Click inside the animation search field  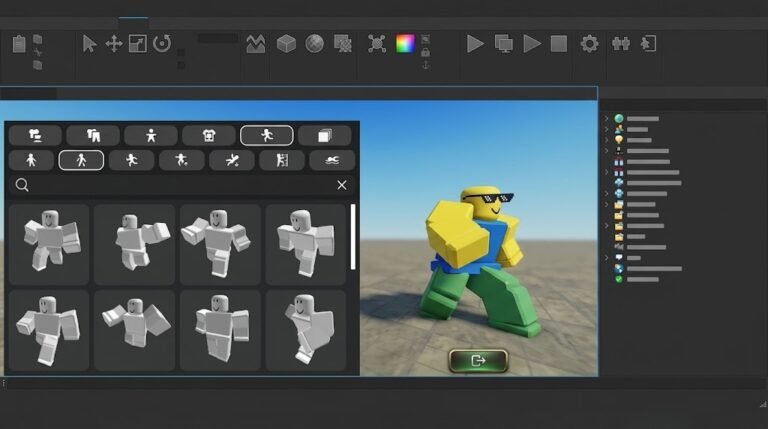(x=181, y=185)
